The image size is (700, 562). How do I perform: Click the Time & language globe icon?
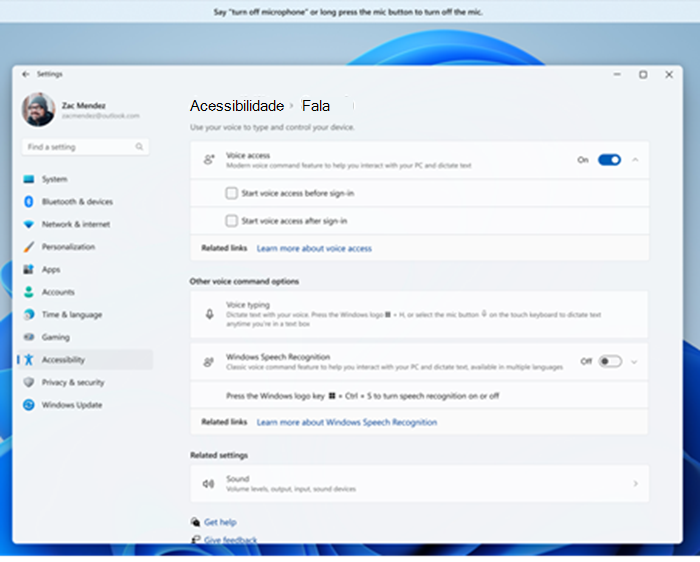[x=29, y=315]
